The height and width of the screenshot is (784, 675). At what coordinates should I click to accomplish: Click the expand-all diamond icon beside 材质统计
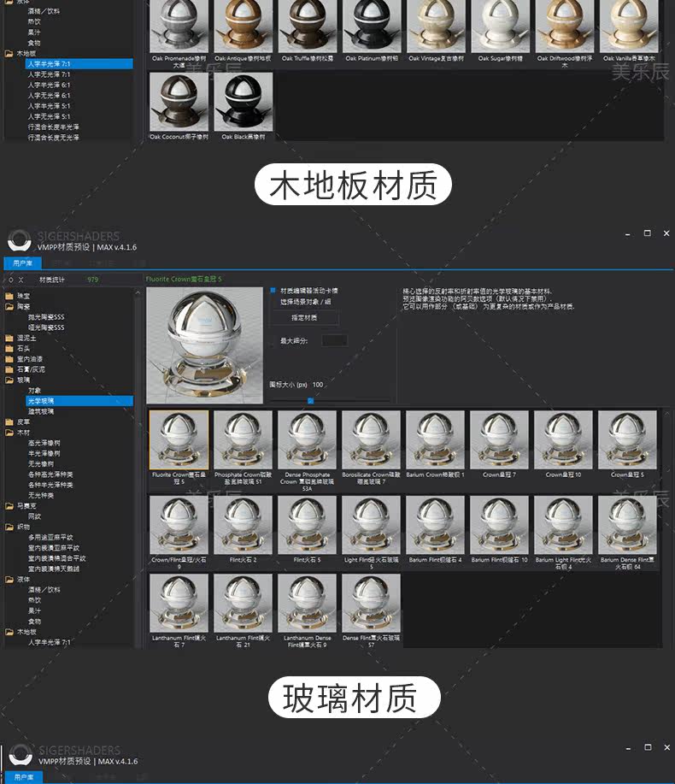[x=10, y=280]
